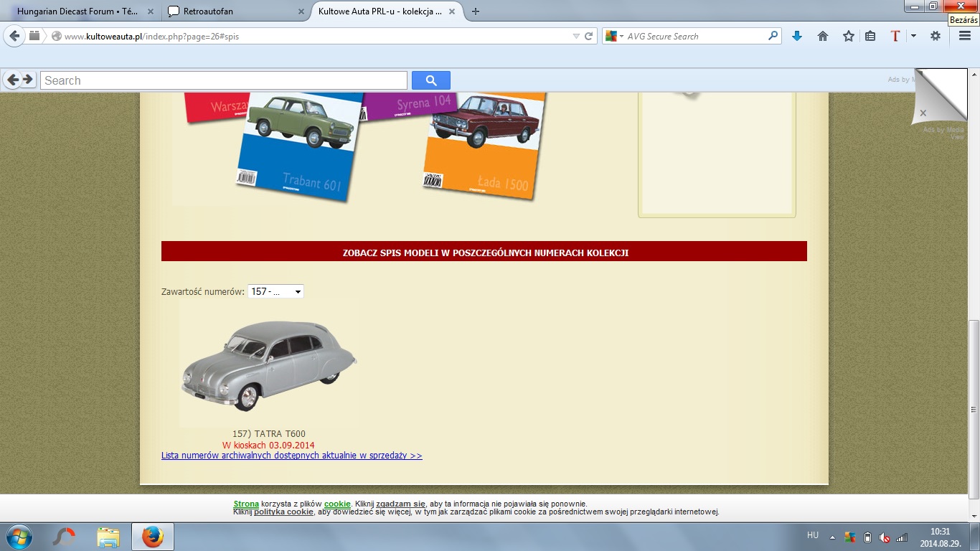Click the Firefox back navigation arrow
Screen dimensions: 980x551
pyautogui.click(x=14, y=36)
